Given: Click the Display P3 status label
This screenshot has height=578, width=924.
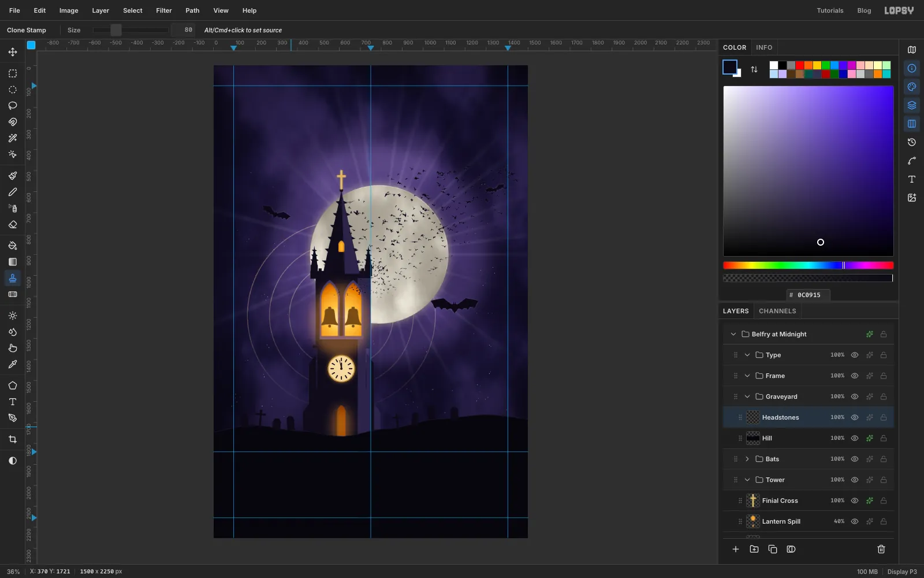Looking at the screenshot, I should tap(902, 572).
